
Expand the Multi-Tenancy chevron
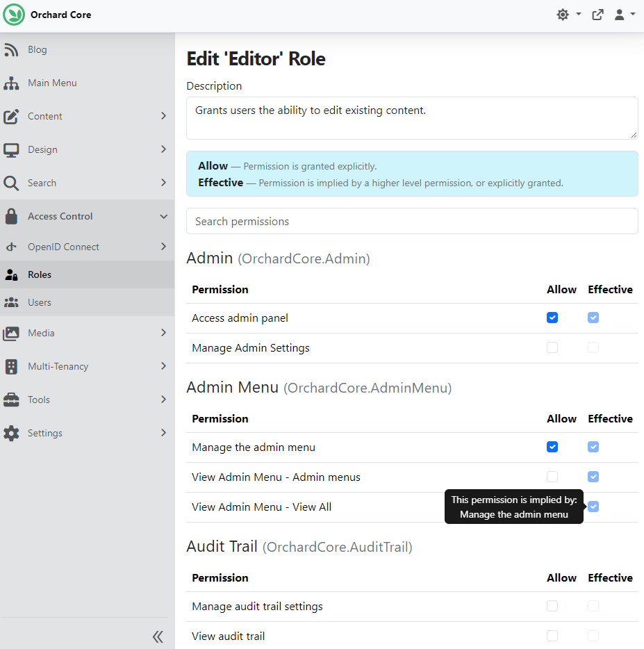(x=163, y=366)
